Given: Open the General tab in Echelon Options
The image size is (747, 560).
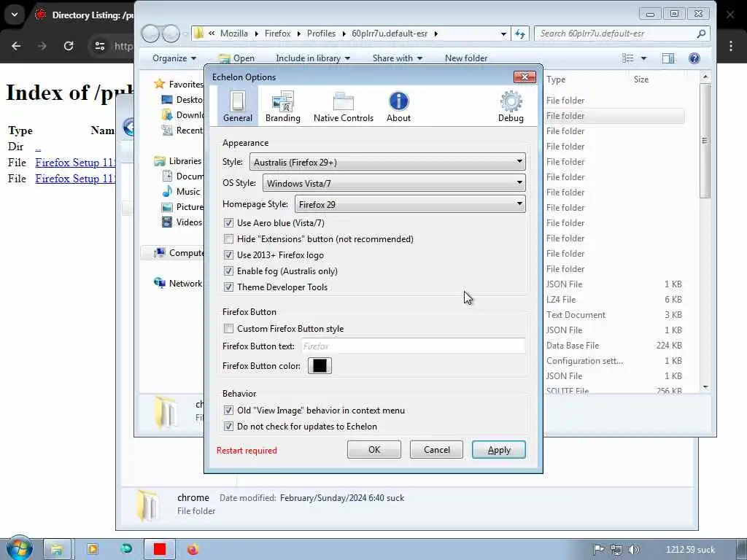Looking at the screenshot, I should click(238, 106).
